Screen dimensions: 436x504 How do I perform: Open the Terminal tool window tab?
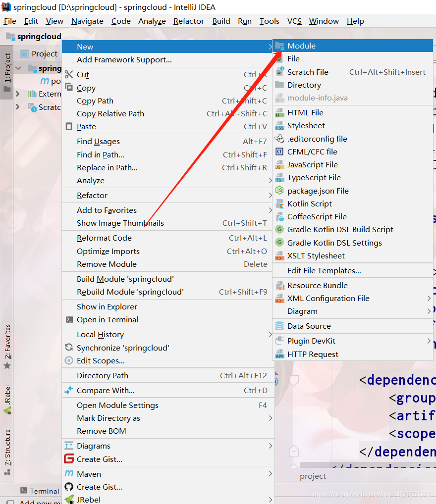point(40,491)
